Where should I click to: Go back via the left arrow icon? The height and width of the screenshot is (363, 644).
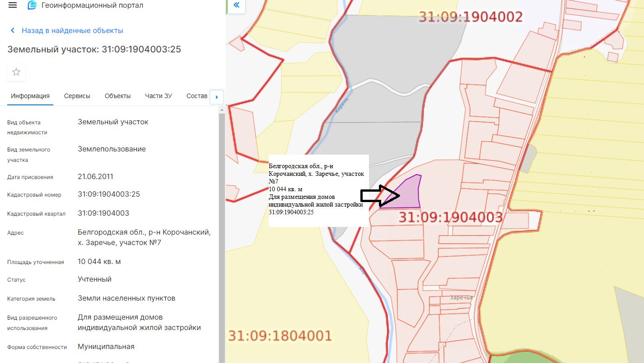(13, 30)
